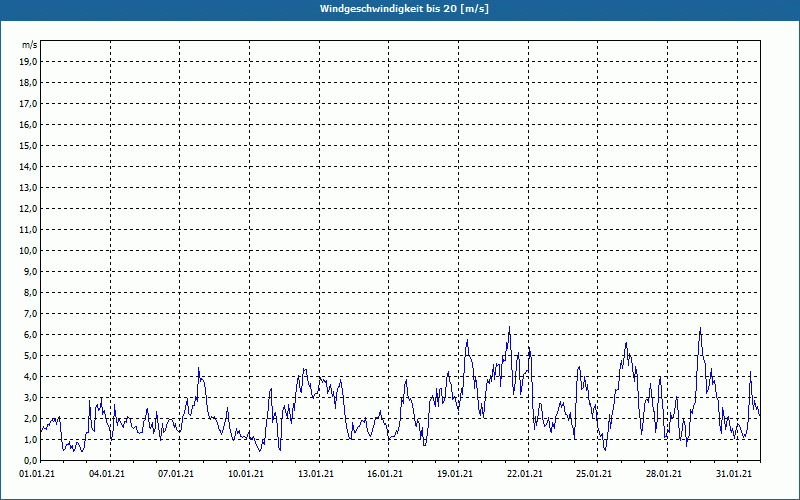Select the 5,0 y-axis value
800x500 pixels.
point(30,355)
